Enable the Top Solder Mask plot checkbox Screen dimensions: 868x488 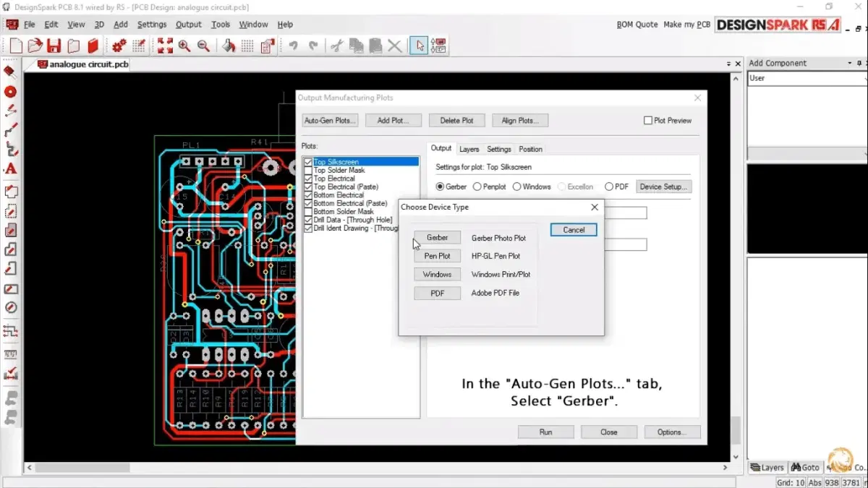point(309,171)
